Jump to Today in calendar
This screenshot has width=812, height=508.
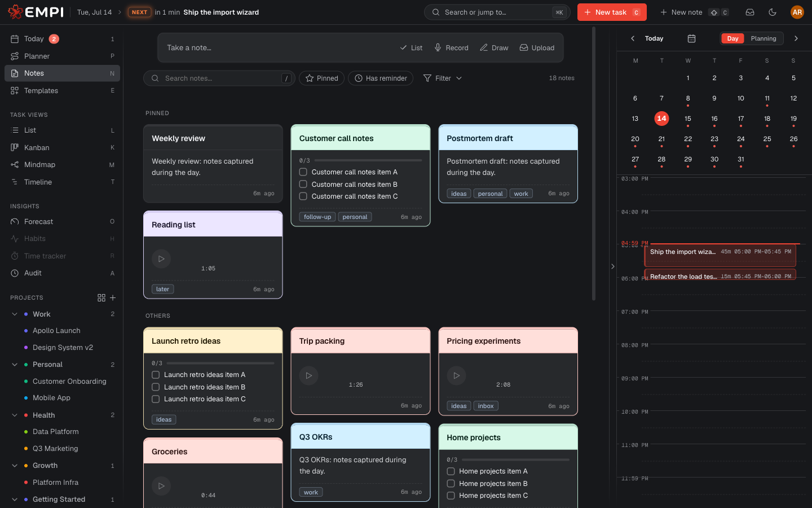pyautogui.click(x=654, y=38)
